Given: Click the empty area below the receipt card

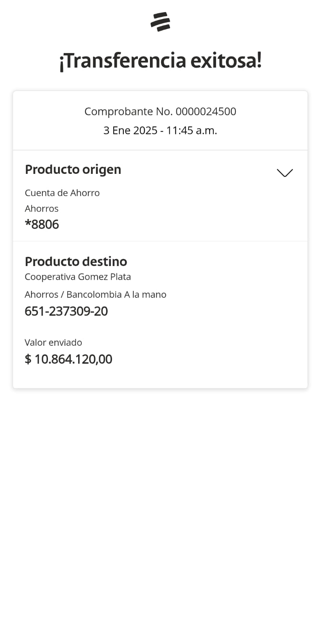Looking at the screenshot, I should (160, 503).
